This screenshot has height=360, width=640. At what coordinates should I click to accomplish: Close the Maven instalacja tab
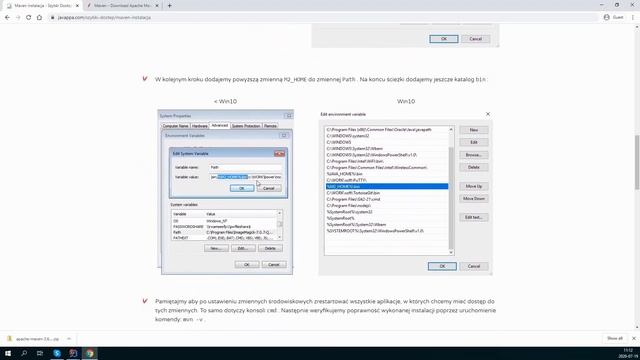[x=77, y=6]
